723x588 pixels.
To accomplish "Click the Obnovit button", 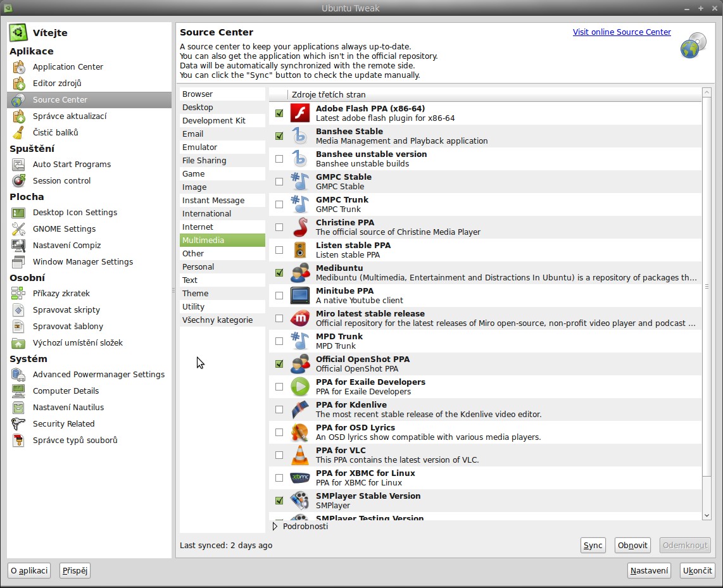I will coord(632,546).
